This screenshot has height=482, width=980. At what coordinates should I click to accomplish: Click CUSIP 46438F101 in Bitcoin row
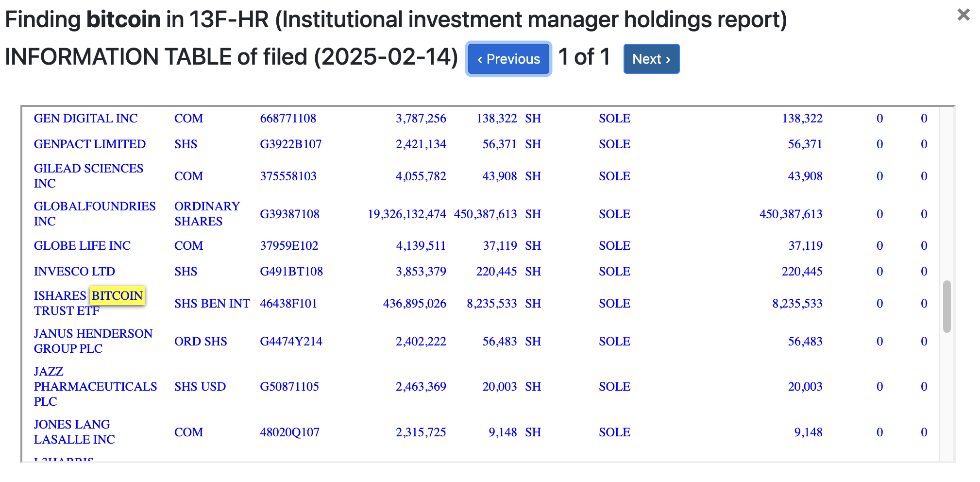pyautogui.click(x=288, y=303)
